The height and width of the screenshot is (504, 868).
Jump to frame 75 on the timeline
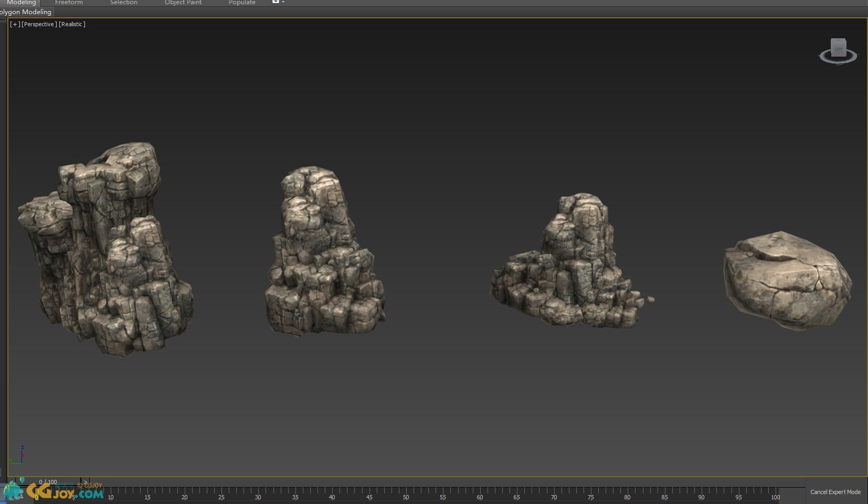pyautogui.click(x=590, y=497)
